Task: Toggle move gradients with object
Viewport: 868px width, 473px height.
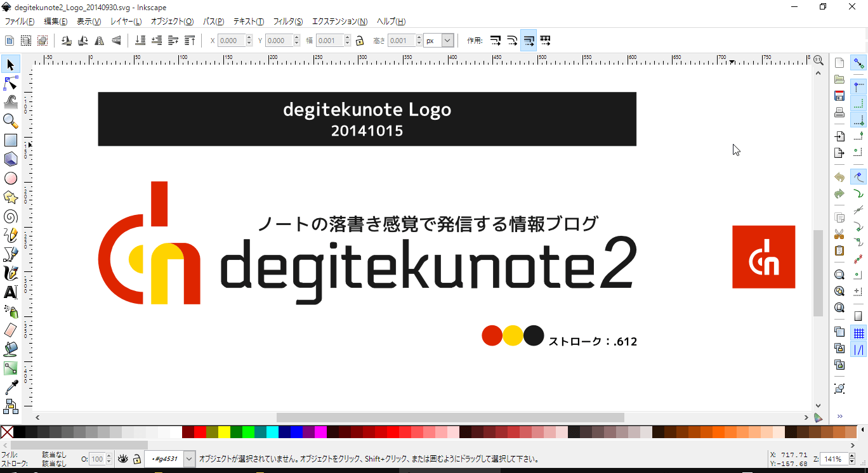Action: [529, 41]
